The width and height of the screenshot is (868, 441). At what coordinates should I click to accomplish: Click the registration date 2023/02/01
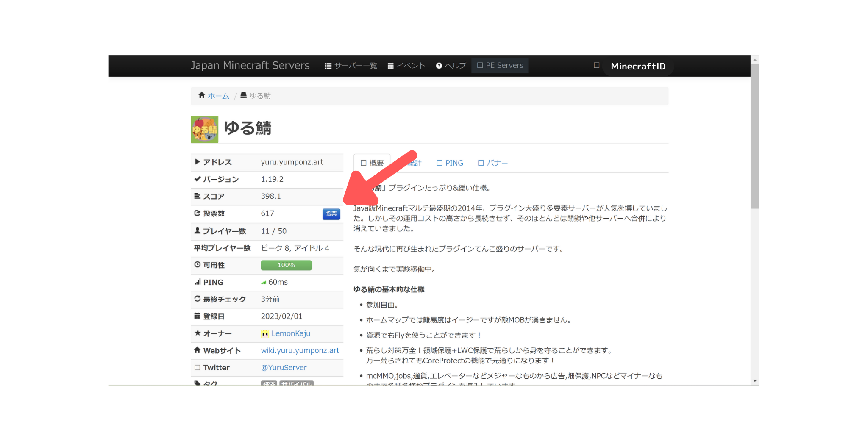coord(282,316)
